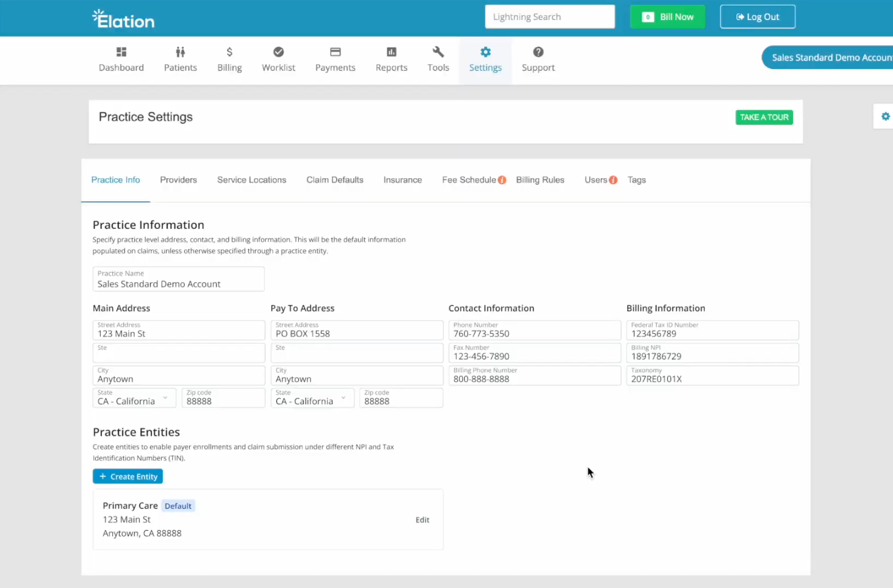Switch to the Billing Rules tab
This screenshot has width=893, height=588.
[x=540, y=180]
